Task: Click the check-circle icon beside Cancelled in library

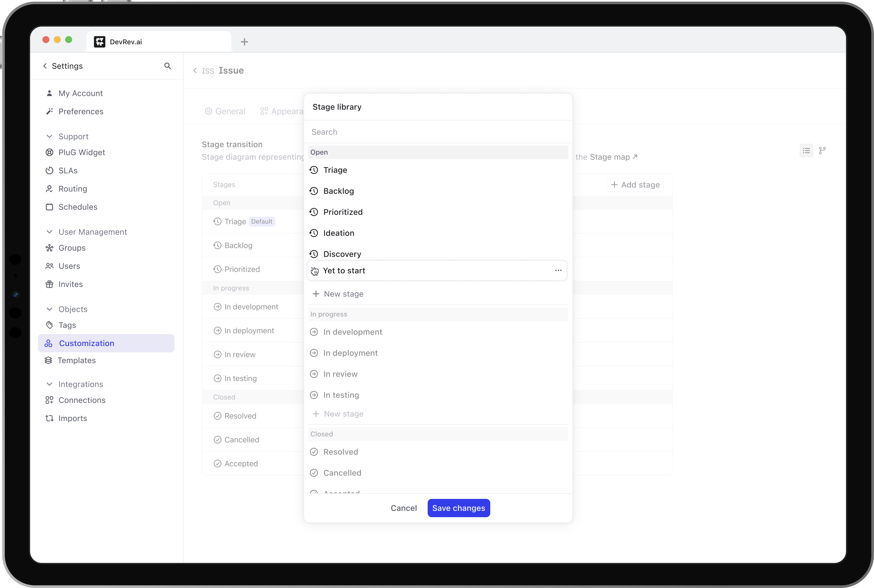Action: (x=314, y=473)
